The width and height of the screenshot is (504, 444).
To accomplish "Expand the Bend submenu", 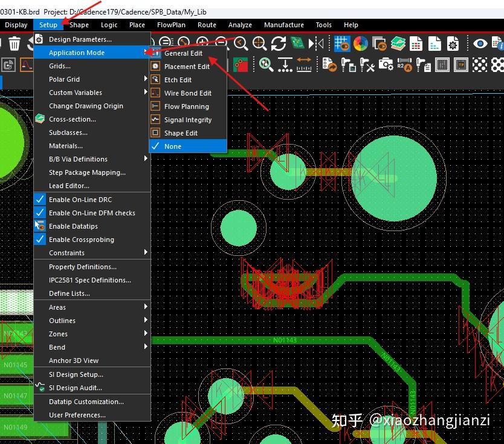I will coord(92,347).
